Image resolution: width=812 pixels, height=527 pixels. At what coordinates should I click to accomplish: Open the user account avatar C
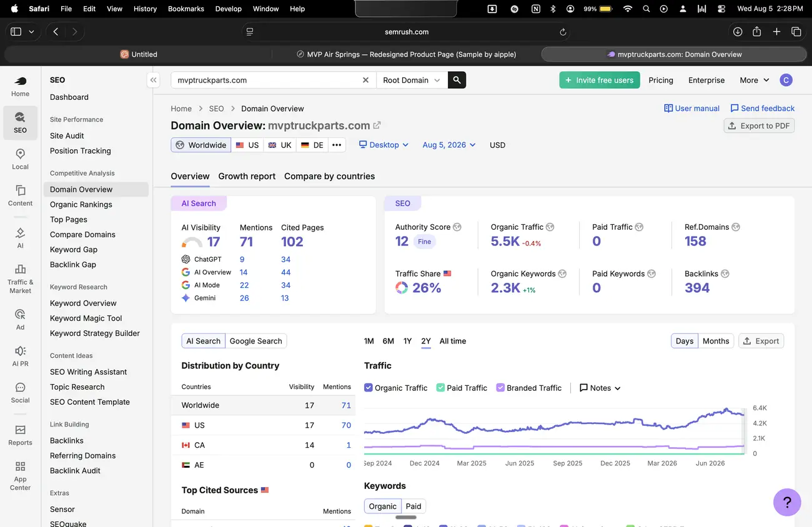pos(786,80)
